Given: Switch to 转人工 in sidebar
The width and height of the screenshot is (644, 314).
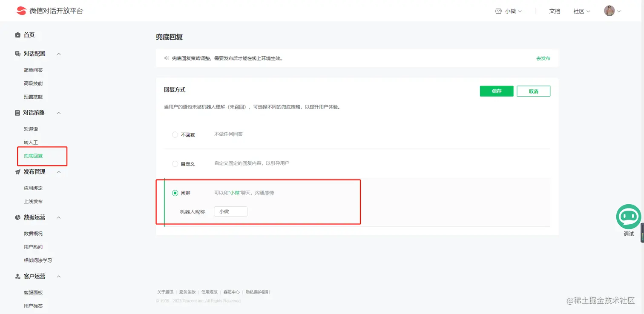Looking at the screenshot, I should pyautogui.click(x=30, y=142).
